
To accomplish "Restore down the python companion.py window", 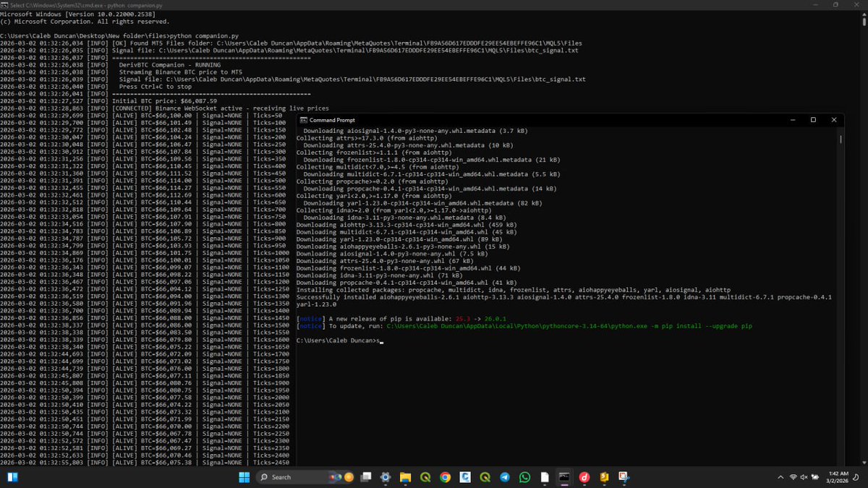I will click(835, 4).
